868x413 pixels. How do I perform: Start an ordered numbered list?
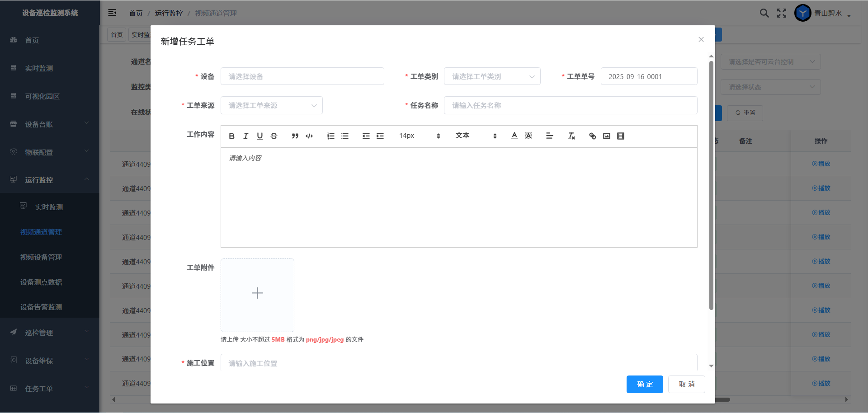(x=330, y=136)
